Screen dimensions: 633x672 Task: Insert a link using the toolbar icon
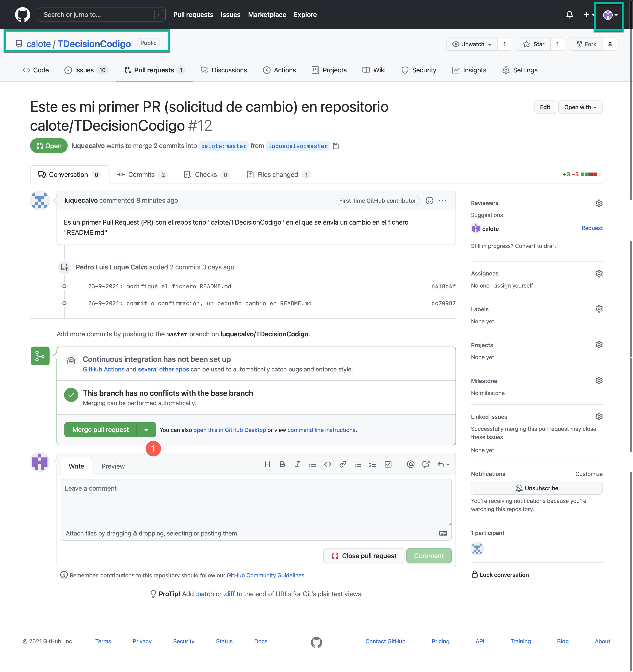coord(342,464)
